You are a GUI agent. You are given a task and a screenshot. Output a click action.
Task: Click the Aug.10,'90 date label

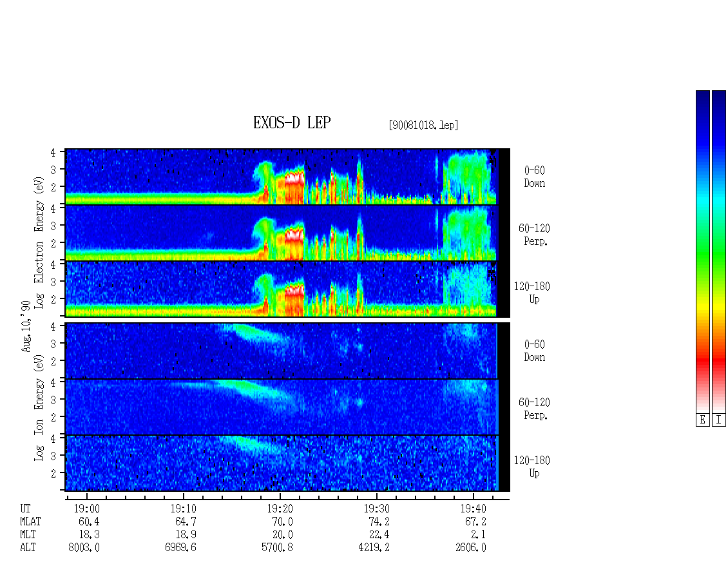26,326
